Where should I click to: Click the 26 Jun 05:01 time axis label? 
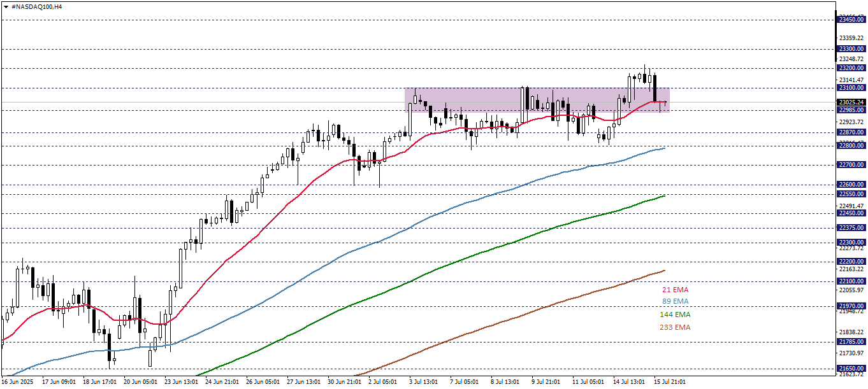pos(263,381)
